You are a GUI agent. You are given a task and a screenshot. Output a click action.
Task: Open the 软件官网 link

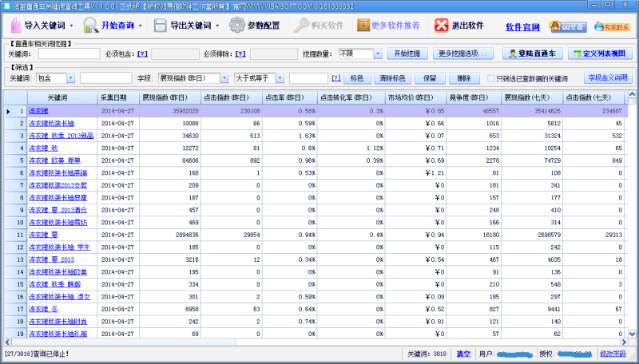click(522, 27)
